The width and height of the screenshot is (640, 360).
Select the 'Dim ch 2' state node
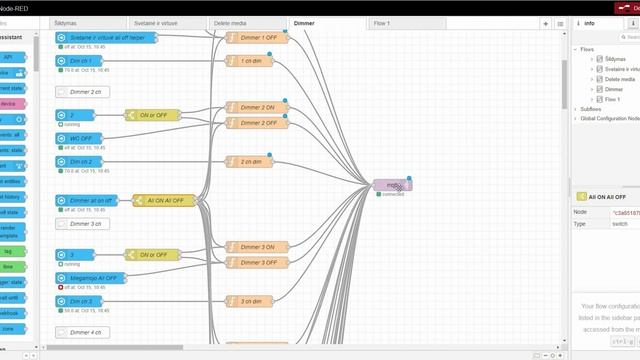[x=79, y=162]
